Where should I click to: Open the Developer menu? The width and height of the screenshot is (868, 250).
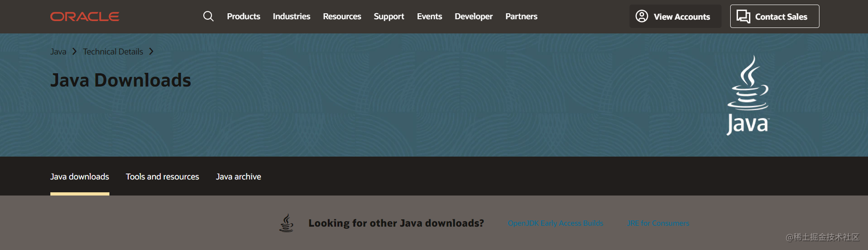[x=473, y=16]
